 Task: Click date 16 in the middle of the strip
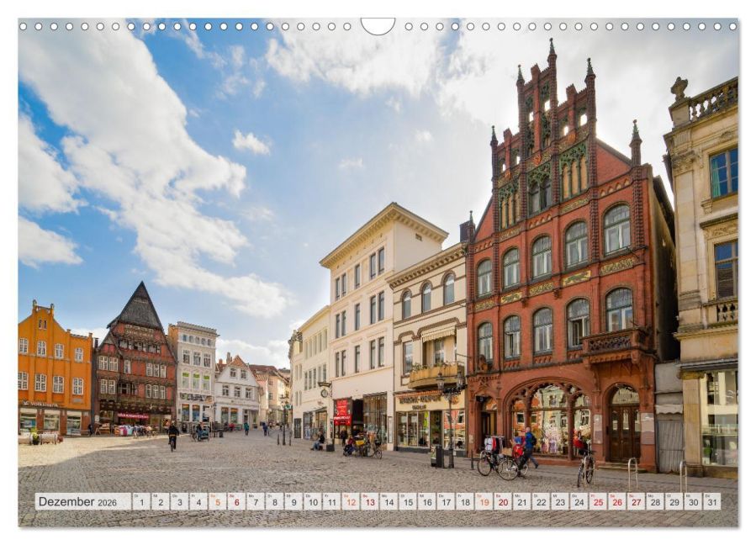(426, 501)
